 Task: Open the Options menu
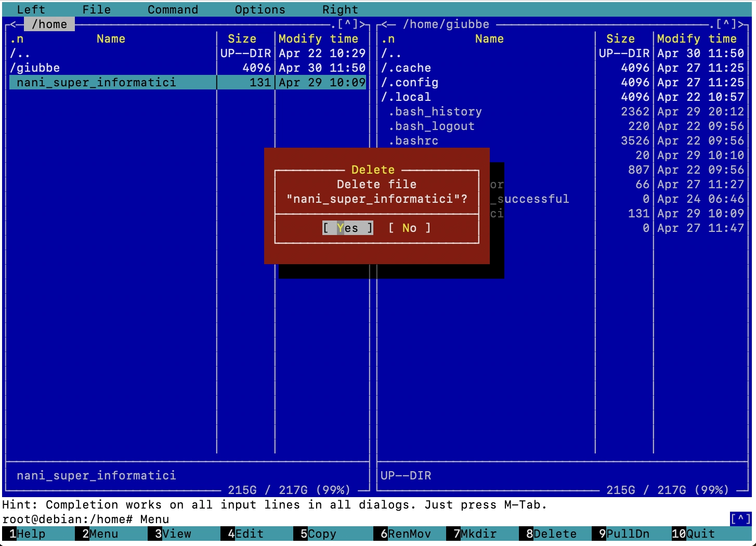tap(259, 9)
